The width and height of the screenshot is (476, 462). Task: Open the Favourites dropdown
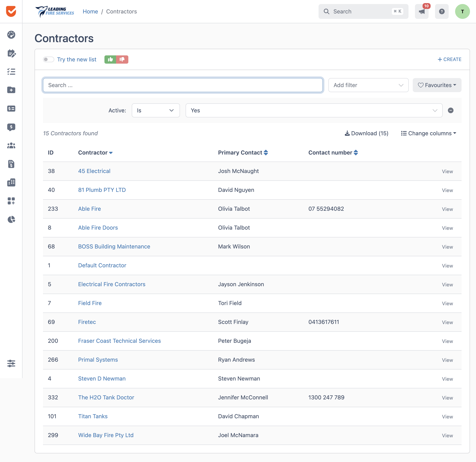(437, 85)
